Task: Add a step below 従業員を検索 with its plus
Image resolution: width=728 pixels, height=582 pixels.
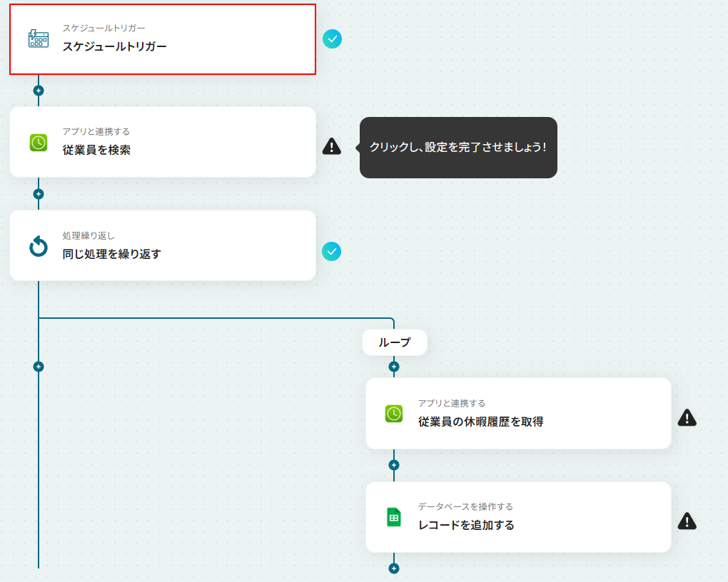Action: pos(39,194)
